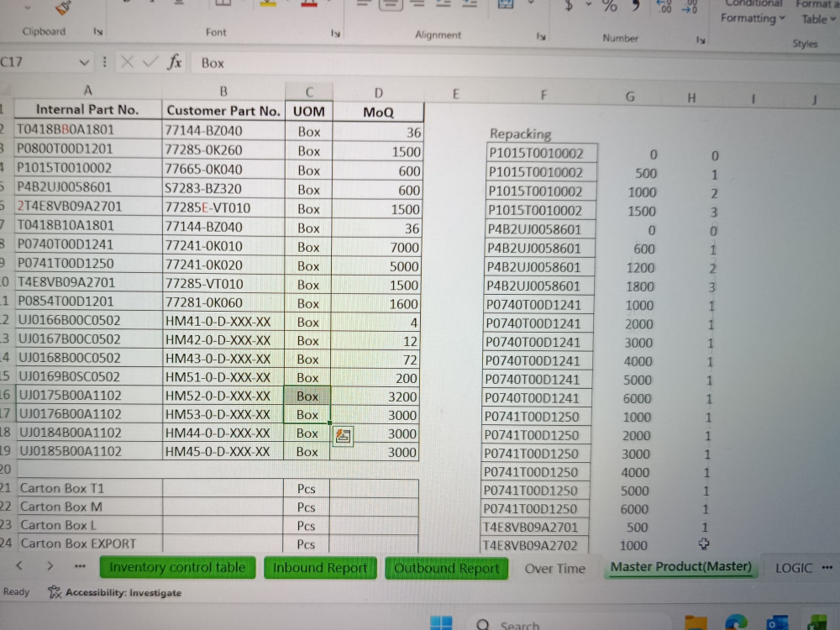Select cell UJ0185B00A1102
840x630 pixels.
tap(90, 451)
